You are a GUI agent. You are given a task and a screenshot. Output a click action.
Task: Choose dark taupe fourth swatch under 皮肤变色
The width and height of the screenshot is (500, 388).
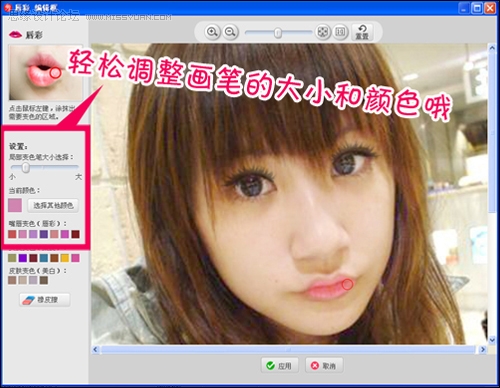(x=44, y=280)
